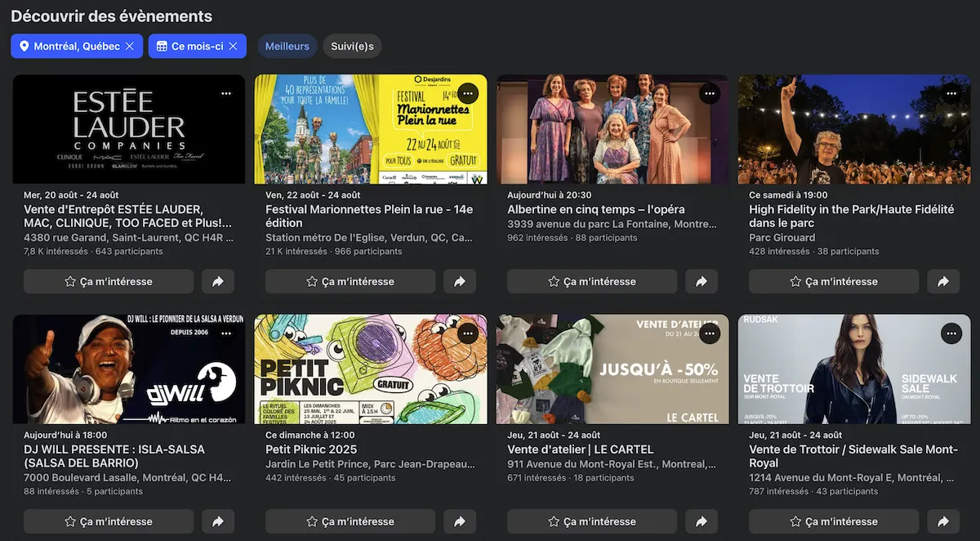This screenshot has width=980, height=541.
Task: Open more options on DJ Will event
Action: pyautogui.click(x=226, y=333)
